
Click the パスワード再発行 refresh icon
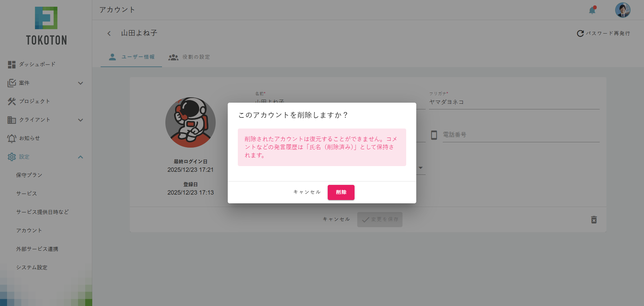(x=580, y=33)
